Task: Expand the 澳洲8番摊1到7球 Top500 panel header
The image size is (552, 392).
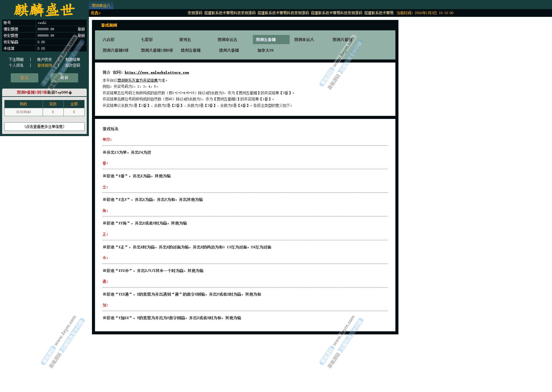Action: (x=44, y=93)
